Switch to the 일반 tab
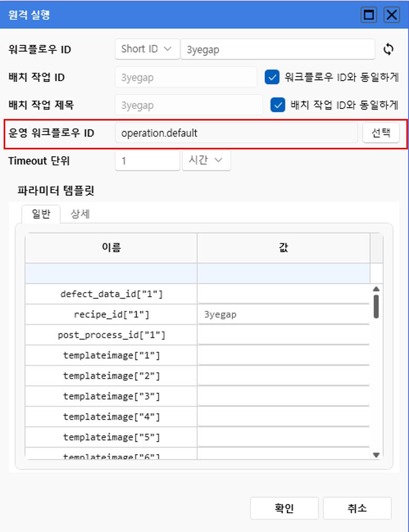 click(41, 214)
